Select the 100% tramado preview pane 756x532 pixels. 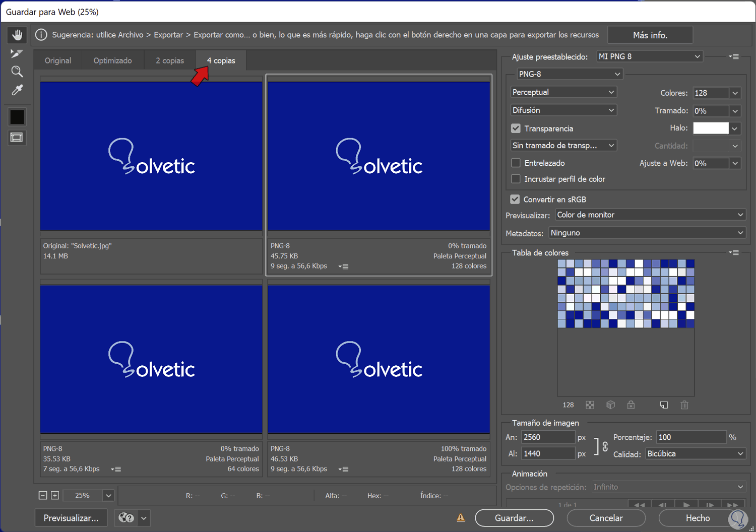(x=379, y=359)
